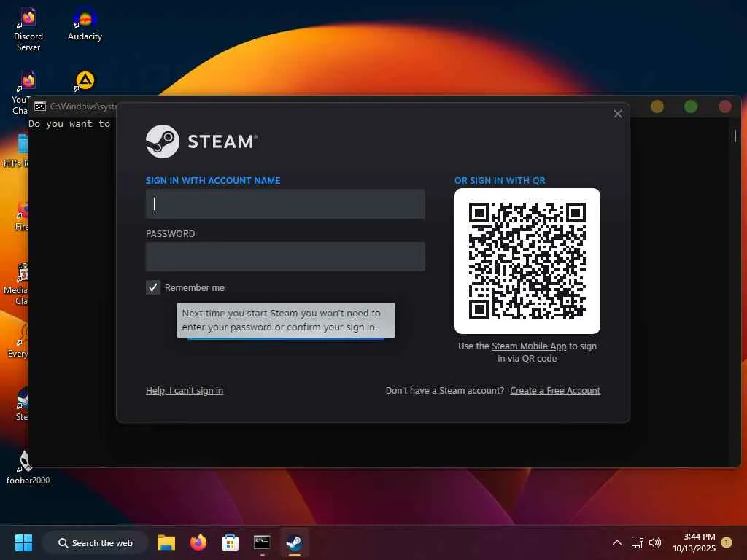Click Help, I can't sign in
Screen dimensions: 747x560
pos(185,391)
